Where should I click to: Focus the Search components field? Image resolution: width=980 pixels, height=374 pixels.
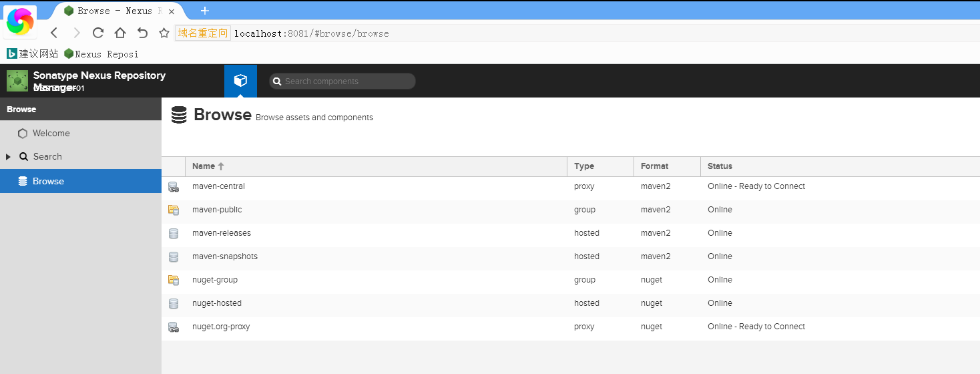(347, 81)
